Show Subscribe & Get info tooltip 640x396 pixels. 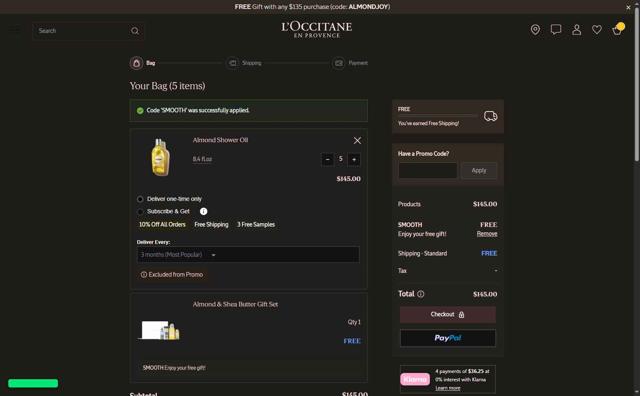pos(203,211)
